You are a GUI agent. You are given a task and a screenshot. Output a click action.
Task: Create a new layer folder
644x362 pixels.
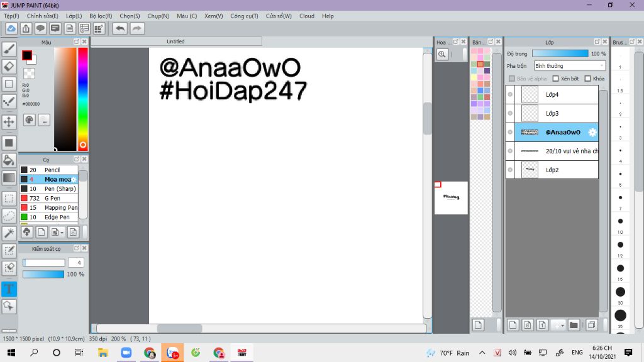pos(574,325)
